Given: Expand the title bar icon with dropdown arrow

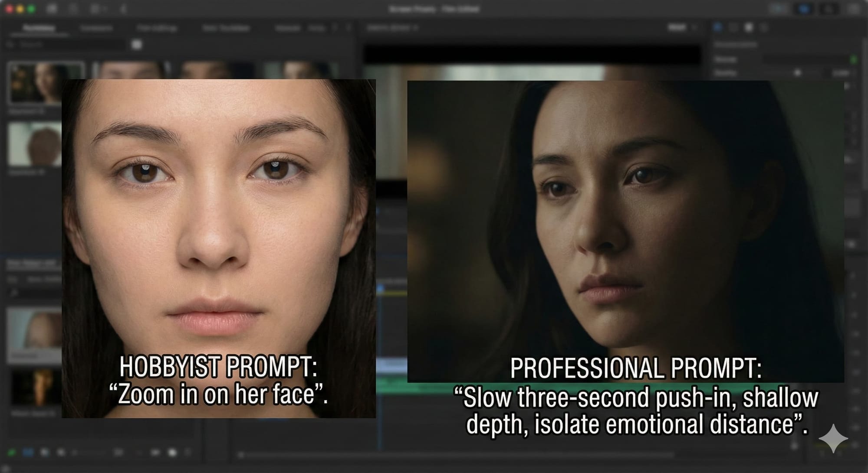Looking at the screenshot, I should [98, 9].
